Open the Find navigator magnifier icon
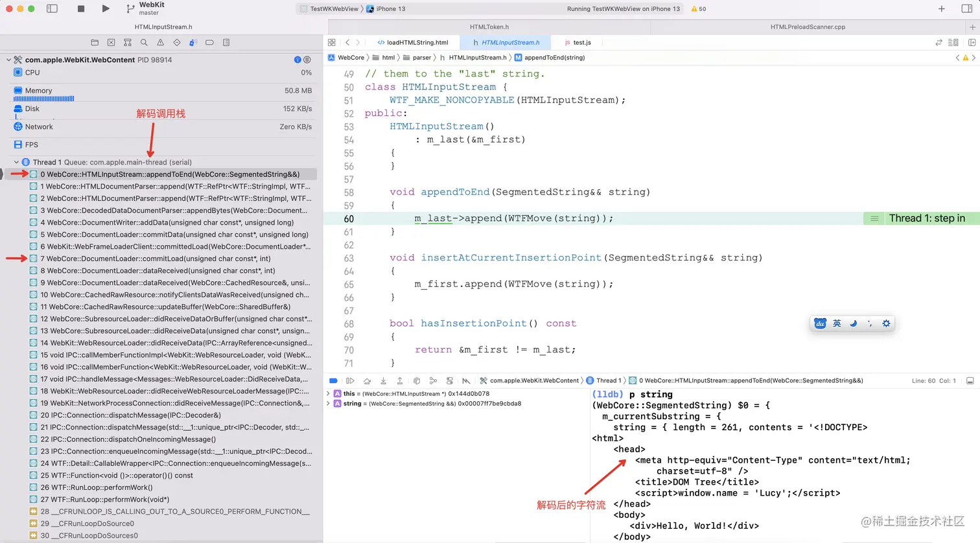The height and width of the screenshot is (543, 980). 144,43
